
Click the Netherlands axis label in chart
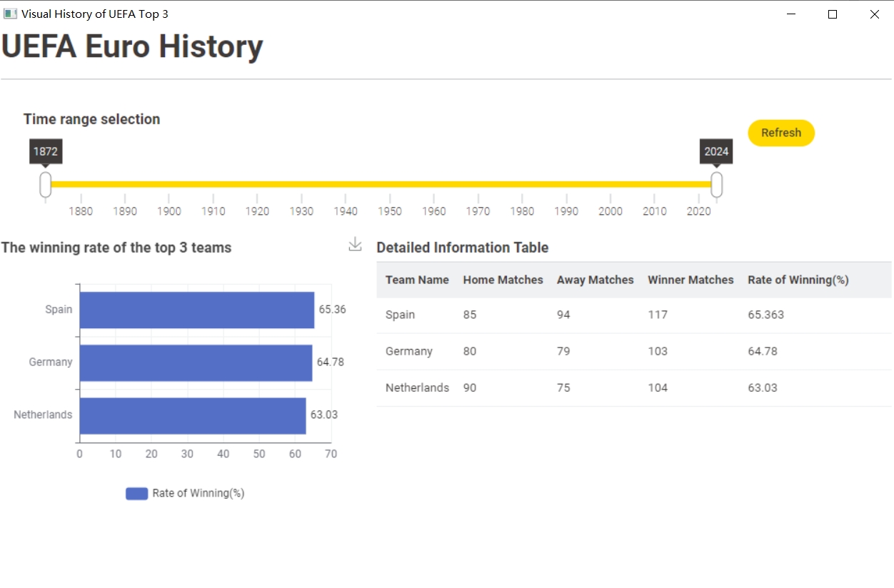[x=43, y=415]
